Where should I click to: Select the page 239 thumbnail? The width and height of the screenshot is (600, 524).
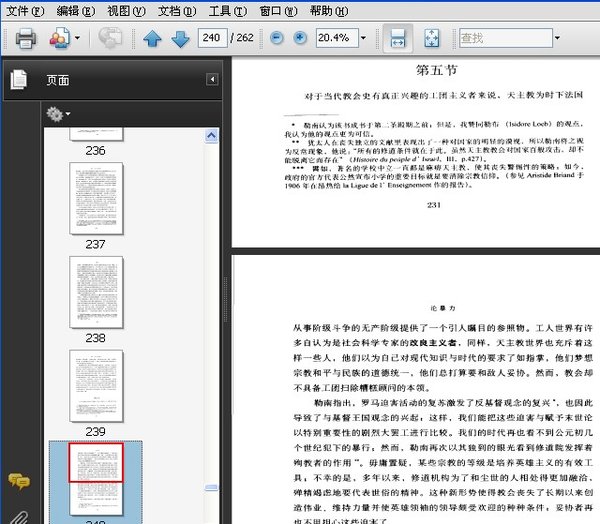pos(96,386)
